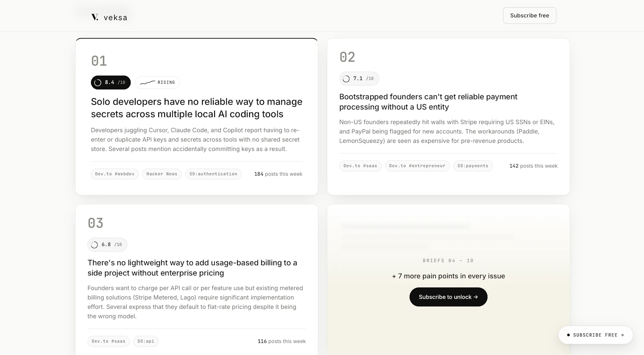This screenshot has width=644, height=355.
Task: Click the RISING trend sparkline icon
Action: coord(147,83)
